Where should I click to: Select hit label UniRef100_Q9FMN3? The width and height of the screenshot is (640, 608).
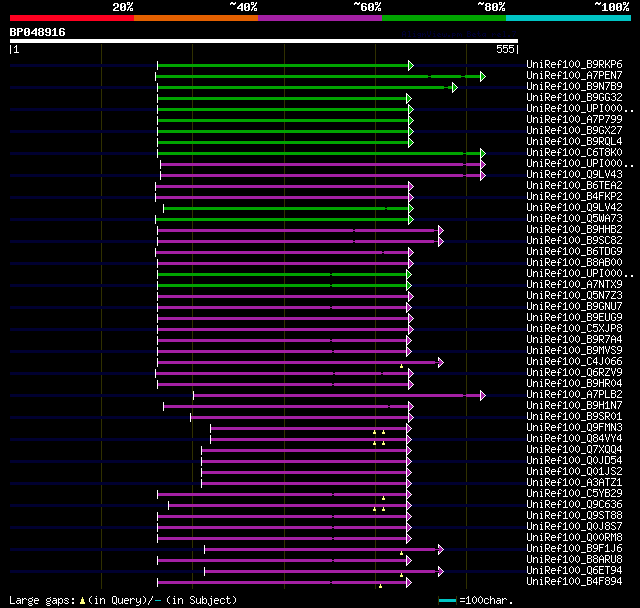click(574, 428)
